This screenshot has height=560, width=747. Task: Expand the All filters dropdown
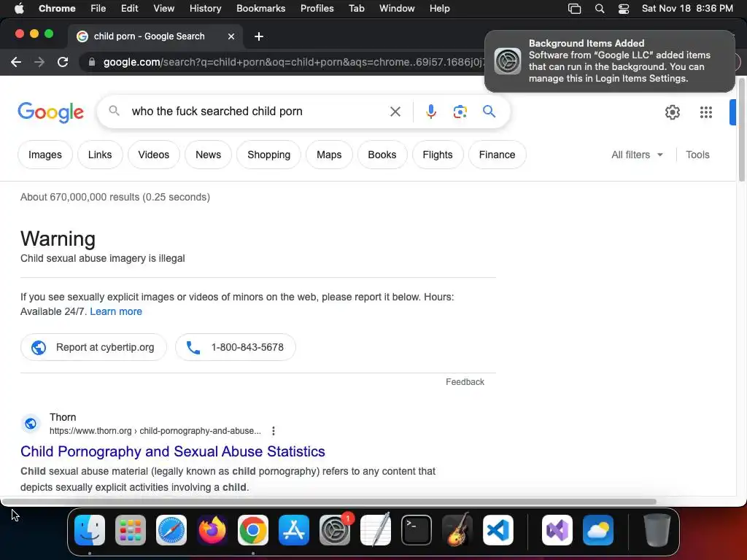(637, 155)
